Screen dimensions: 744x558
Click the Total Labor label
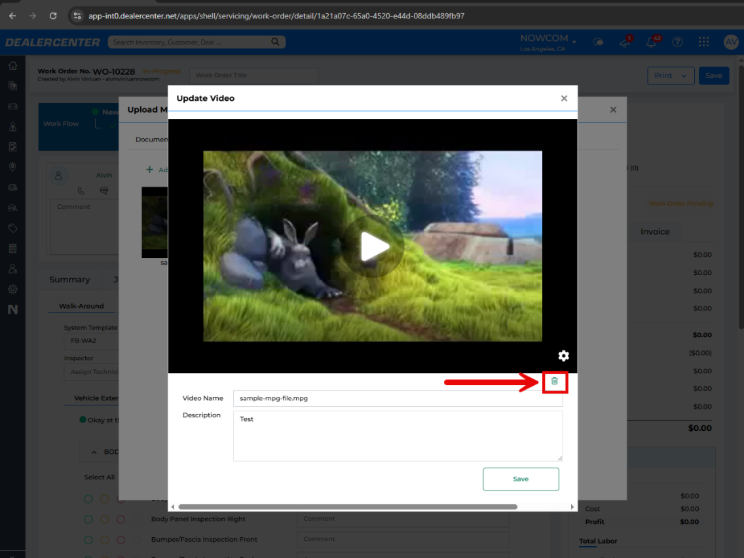[598, 541]
